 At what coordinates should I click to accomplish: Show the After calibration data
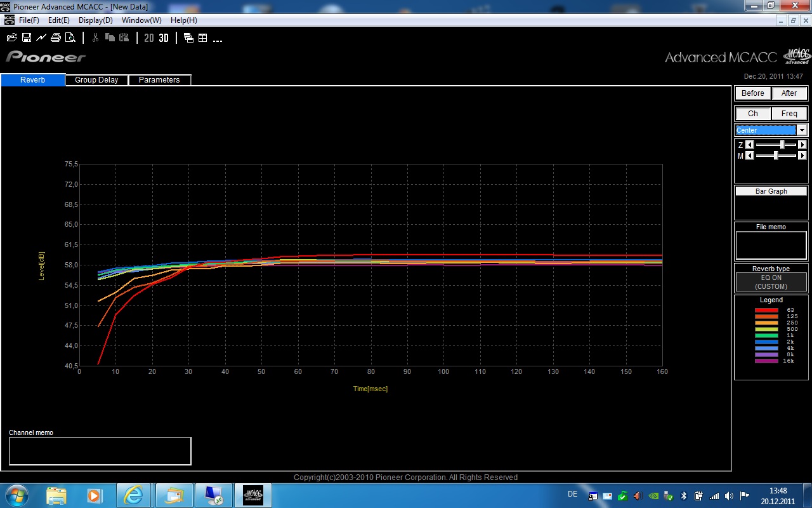pyautogui.click(x=789, y=93)
